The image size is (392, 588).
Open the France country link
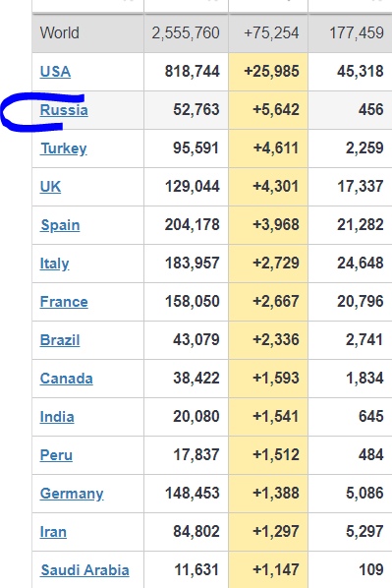coord(64,302)
